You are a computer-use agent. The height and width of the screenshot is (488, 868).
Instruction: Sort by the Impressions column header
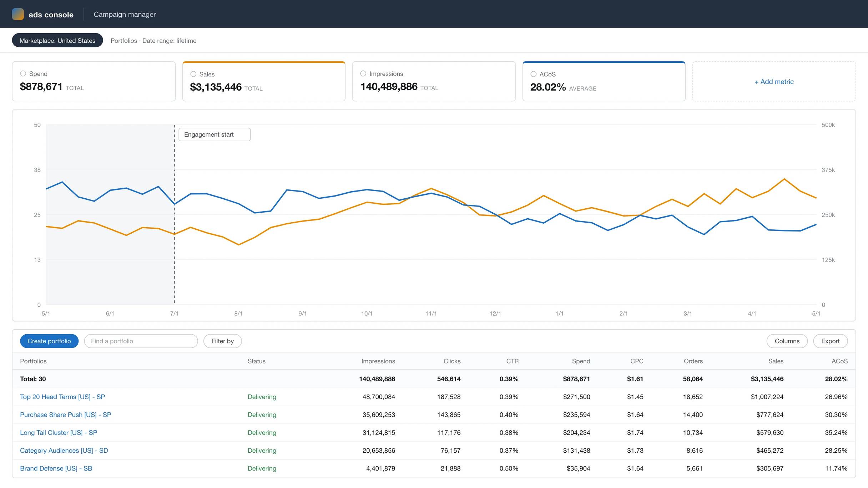(x=378, y=361)
